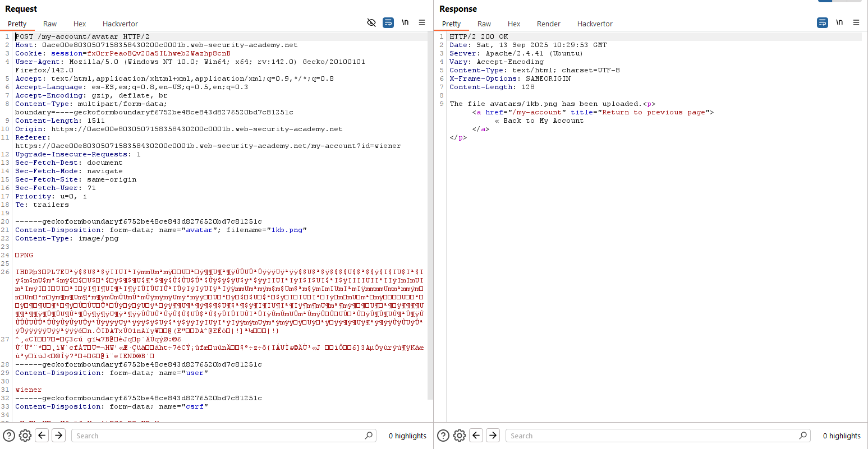The height and width of the screenshot is (449, 868).
Task: Go to previous match in response search
Action: click(476, 436)
